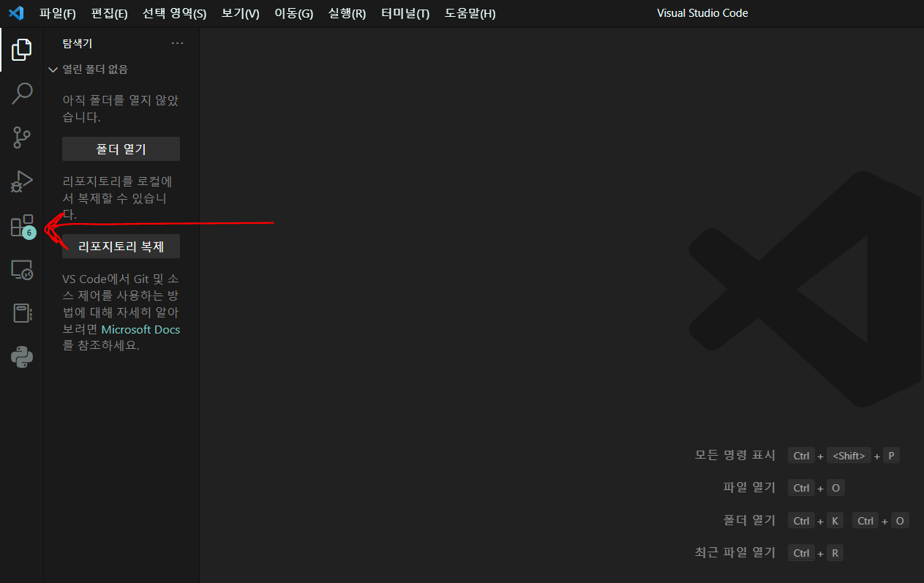Select the Search icon in the sidebar
Image resolution: width=924 pixels, height=583 pixels.
[21, 94]
